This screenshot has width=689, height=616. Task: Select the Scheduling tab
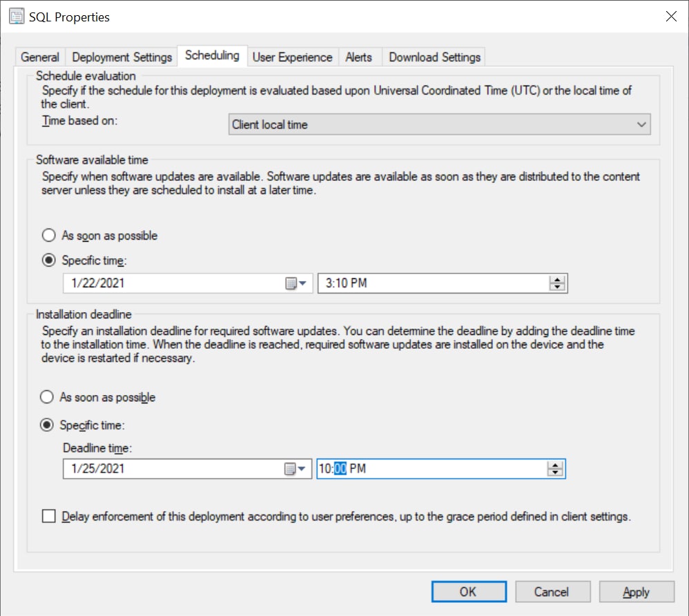tap(212, 55)
